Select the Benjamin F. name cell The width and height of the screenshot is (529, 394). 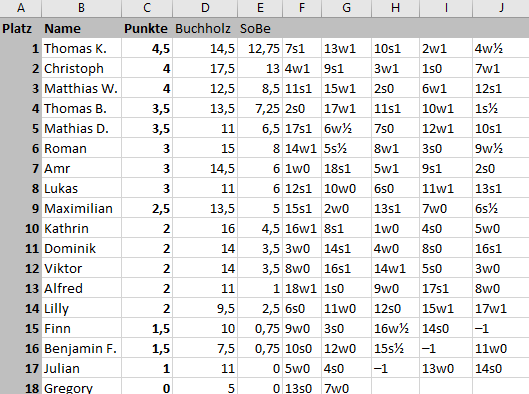click(x=81, y=348)
